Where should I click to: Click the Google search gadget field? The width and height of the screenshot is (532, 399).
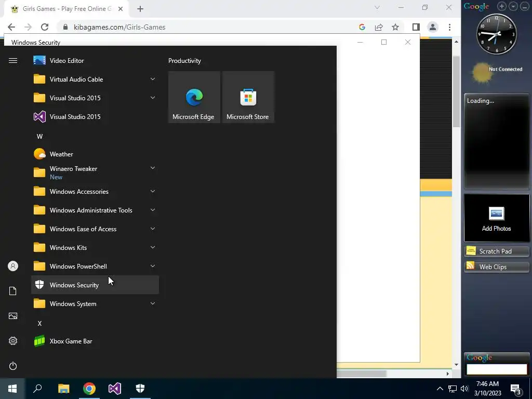[497, 369]
